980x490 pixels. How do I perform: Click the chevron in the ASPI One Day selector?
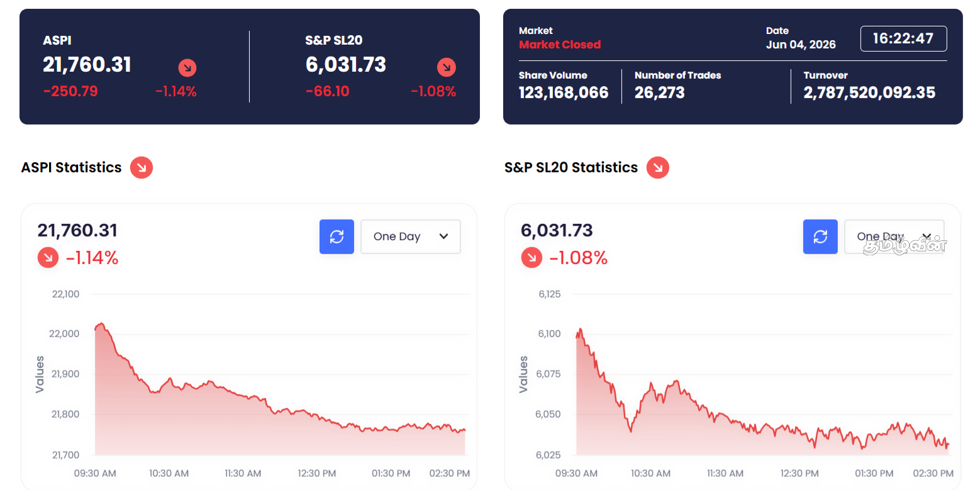(443, 237)
